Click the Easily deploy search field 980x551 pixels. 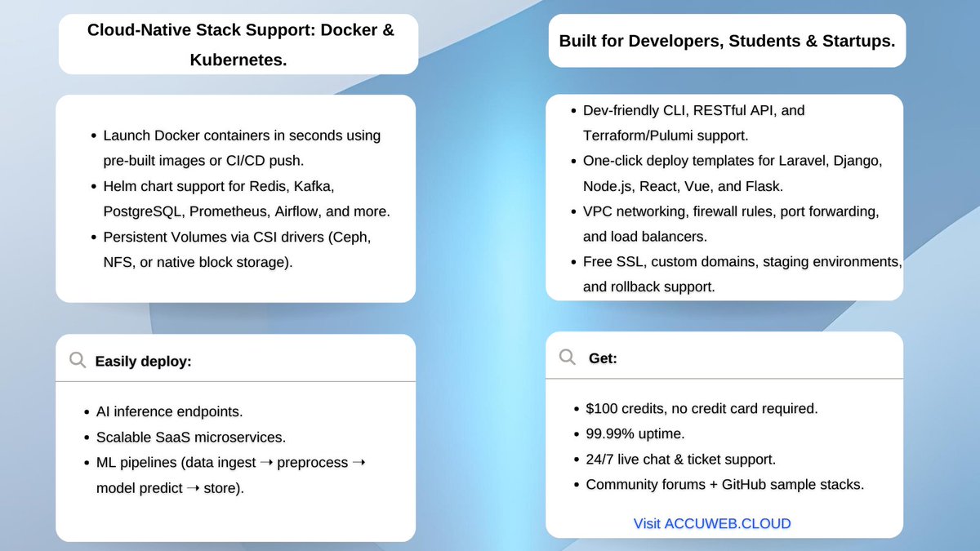click(x=235, y=358)
